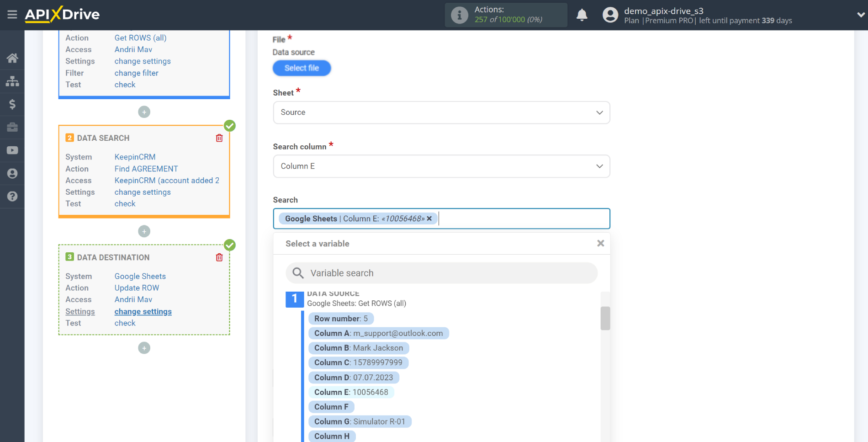Click change settings in Data Source block
Screen dimensions: 868x442
[143, 61]
